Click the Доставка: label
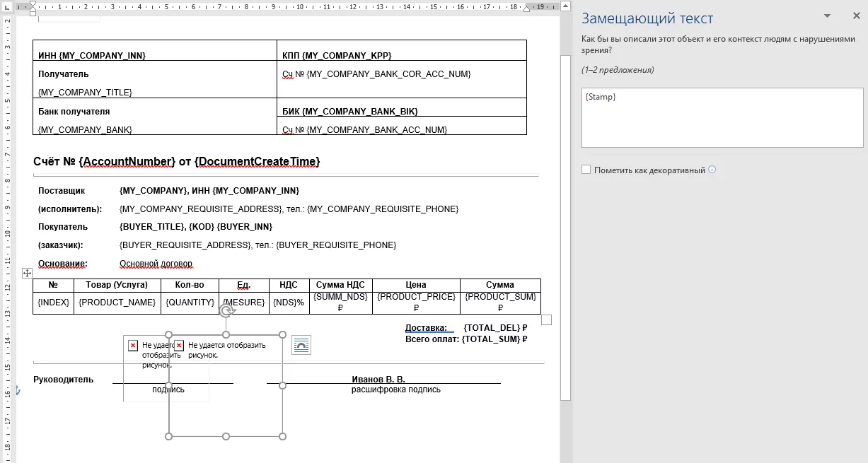Screen dimensions: 868x463 coord(426,328)
